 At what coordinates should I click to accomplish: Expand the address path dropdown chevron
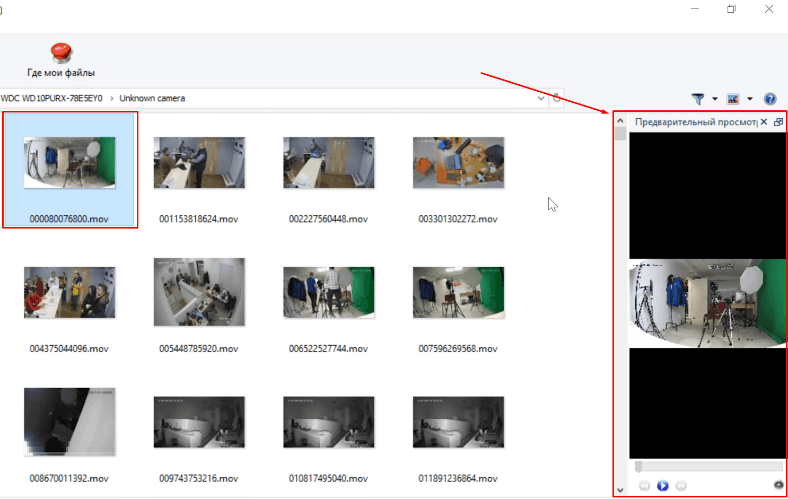pyautogui.click(x=541, y=98)
